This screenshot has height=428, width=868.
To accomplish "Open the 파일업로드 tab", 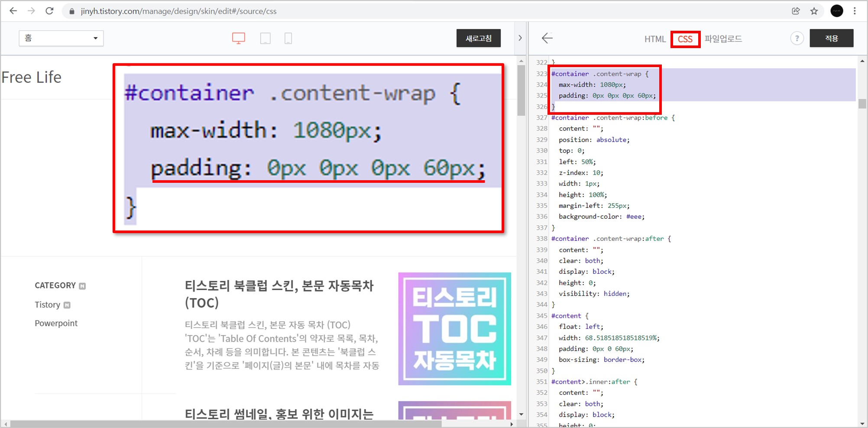I will pos(722,39).
